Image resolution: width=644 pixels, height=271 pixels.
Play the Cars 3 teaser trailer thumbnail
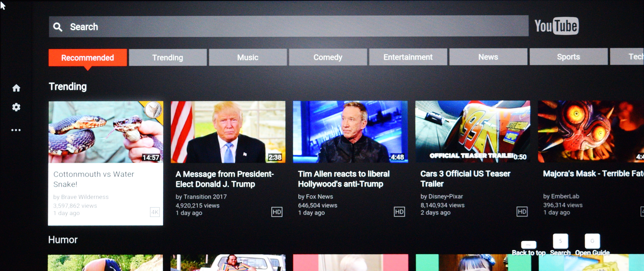tap(473, 131)
